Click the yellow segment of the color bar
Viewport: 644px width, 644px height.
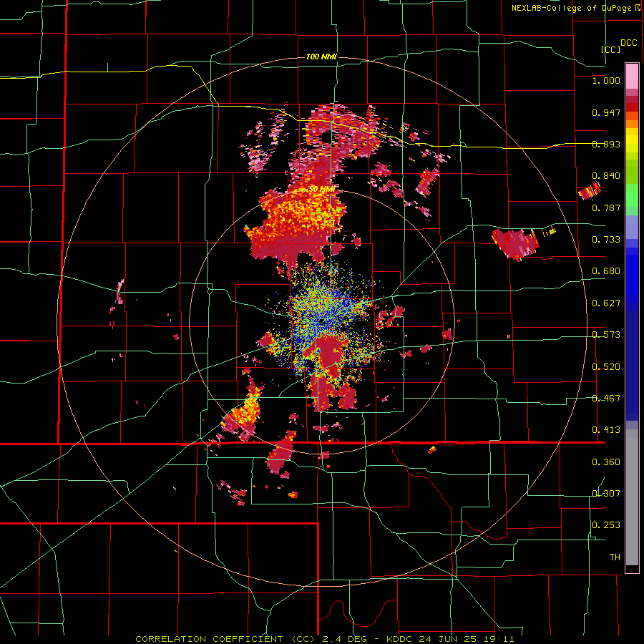[632, 140]
